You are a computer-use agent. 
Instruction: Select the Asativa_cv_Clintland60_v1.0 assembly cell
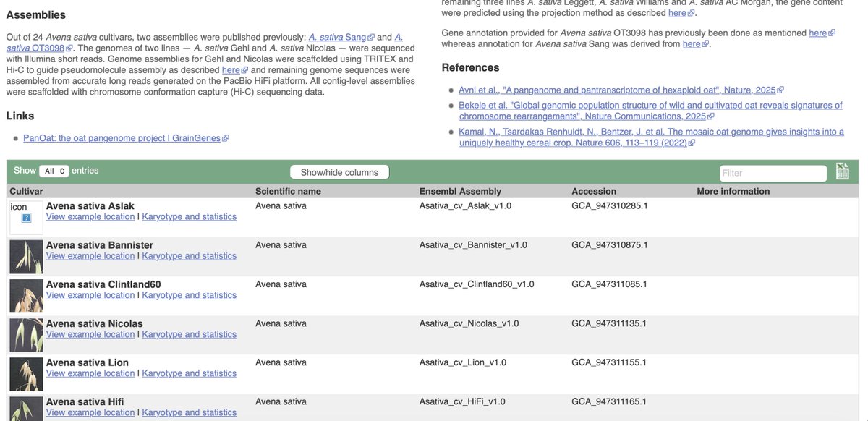(477, 284)
